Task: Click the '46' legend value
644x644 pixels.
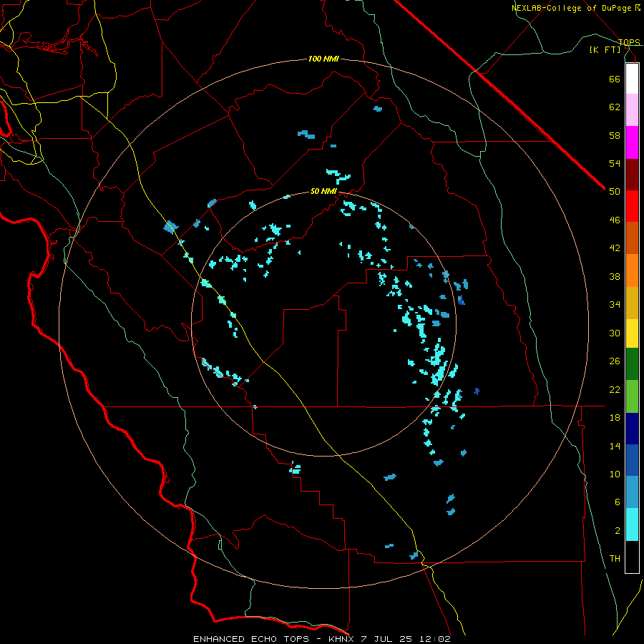Action: (615, 220)
